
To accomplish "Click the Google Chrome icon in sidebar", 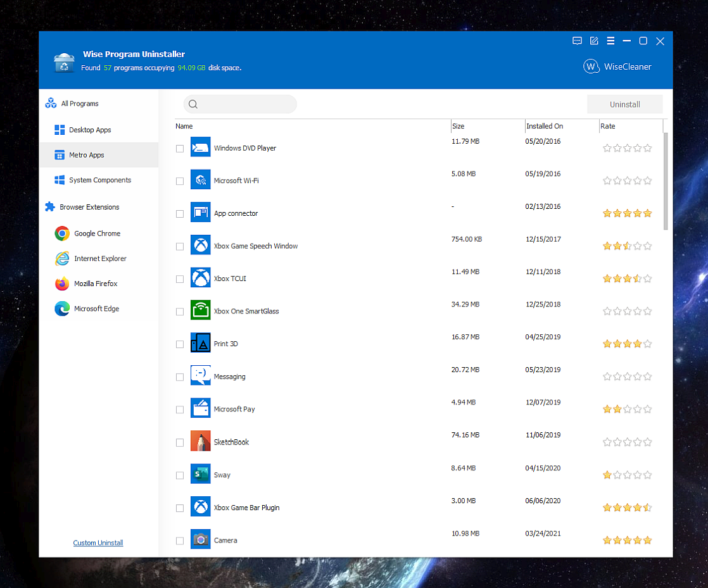I will 62,234.
